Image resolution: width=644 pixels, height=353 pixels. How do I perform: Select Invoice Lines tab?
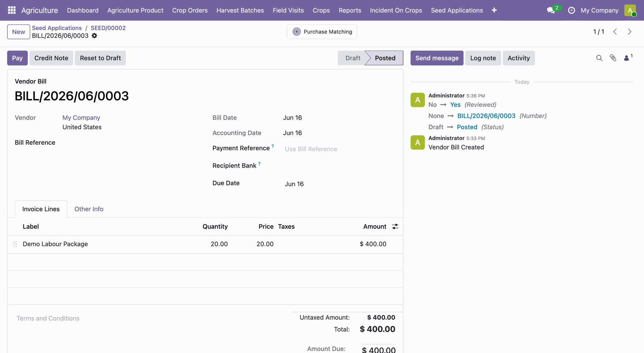pos(41,209)
